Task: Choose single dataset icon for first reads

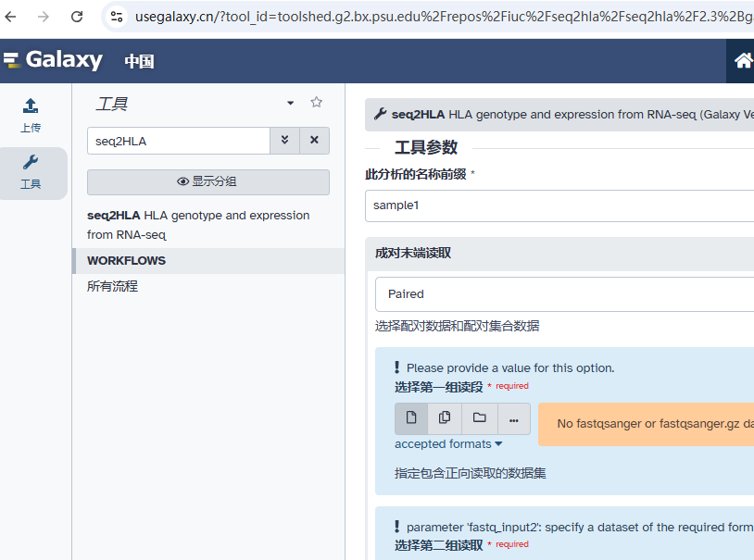Action: [411, 418]
